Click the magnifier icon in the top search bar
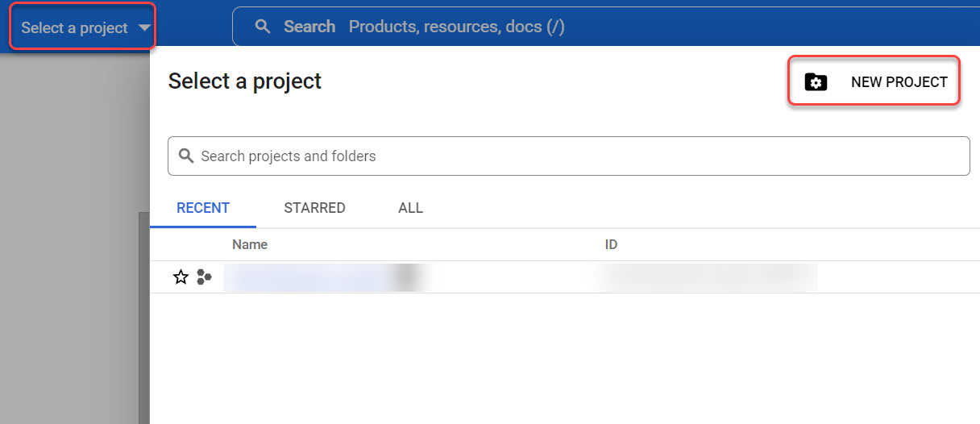Viewport: 980px width, 424px height. pyautogui.click(x=262, y=27)
